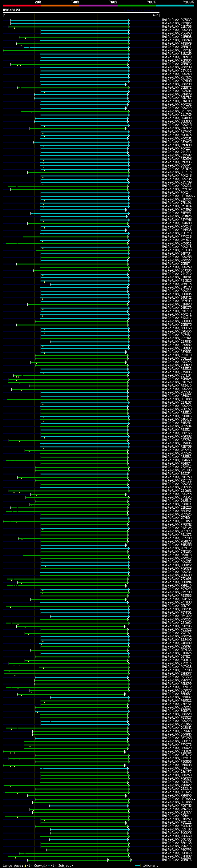Select hit UniRef100_A4CVP3
The width and height of the screenshot is (197, 868).
coord(177,850)
